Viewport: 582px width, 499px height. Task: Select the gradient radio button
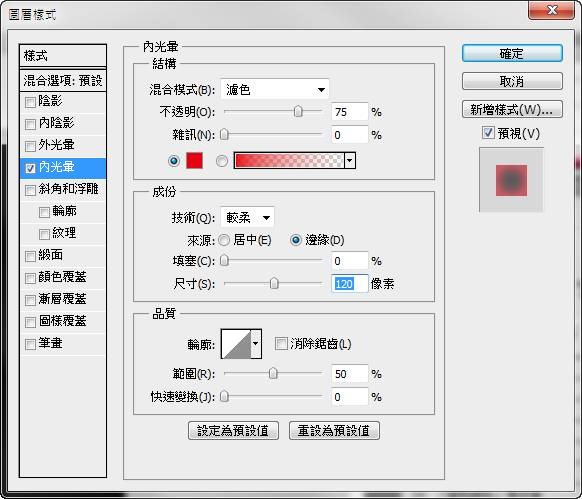(x=222, y=161)
